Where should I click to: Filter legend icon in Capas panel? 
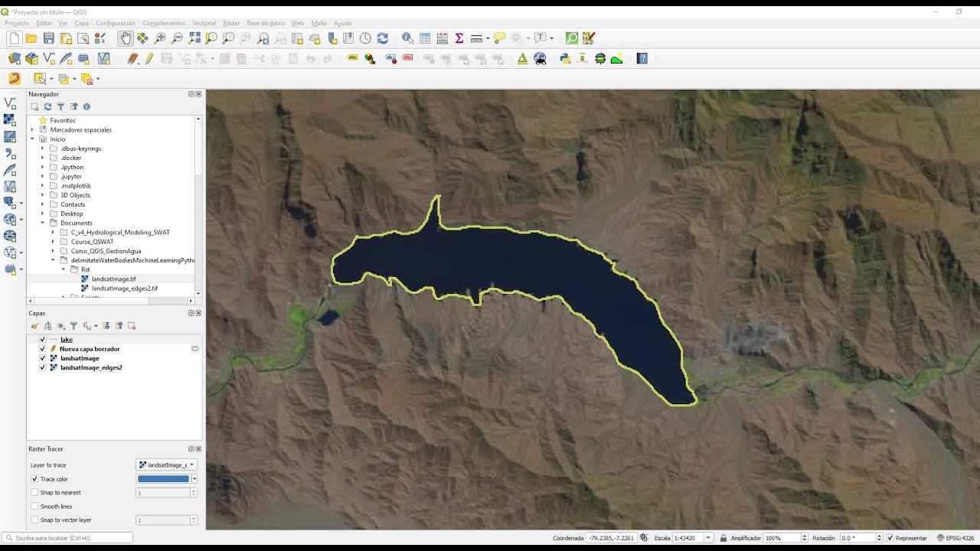(x=73, y=326)
